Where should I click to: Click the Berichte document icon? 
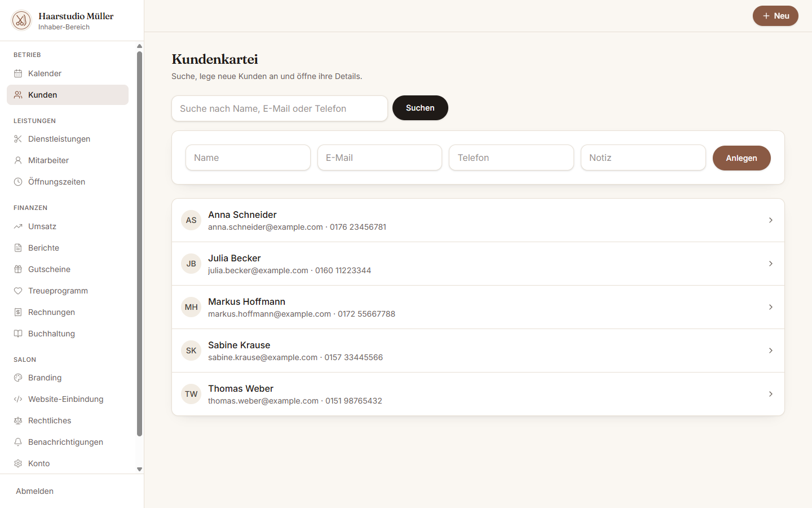pyautogui.click(x=18, y=248)
